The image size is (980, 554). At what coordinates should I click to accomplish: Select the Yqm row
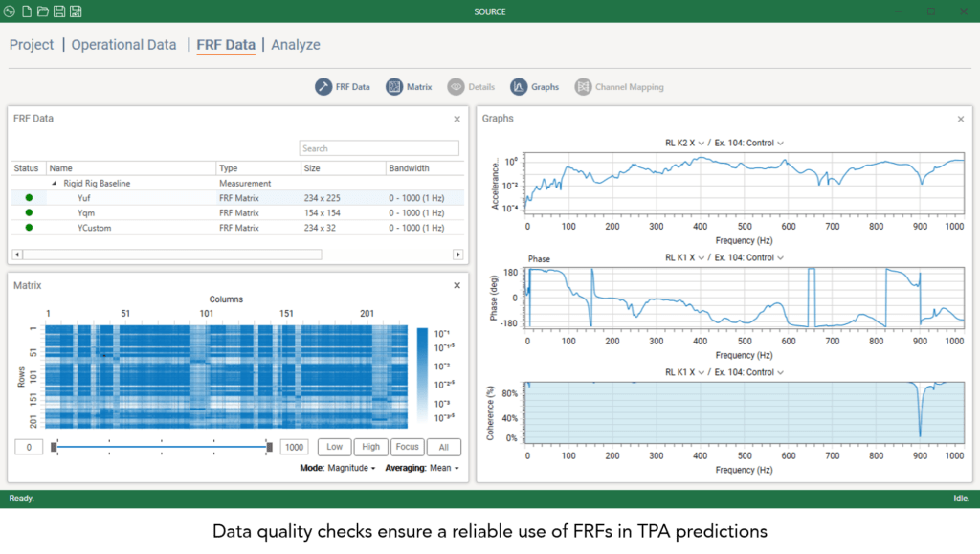pos(237,213)
